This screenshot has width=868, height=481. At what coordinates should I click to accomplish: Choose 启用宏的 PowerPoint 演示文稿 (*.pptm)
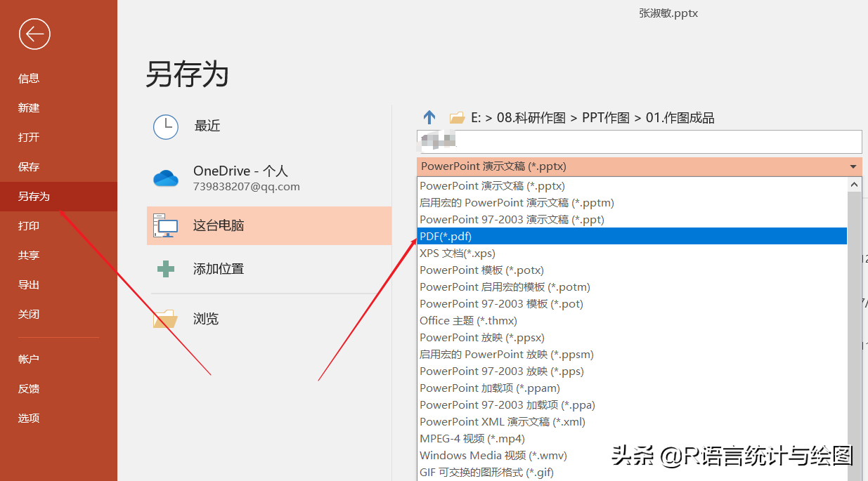click(x=632, y=203)
